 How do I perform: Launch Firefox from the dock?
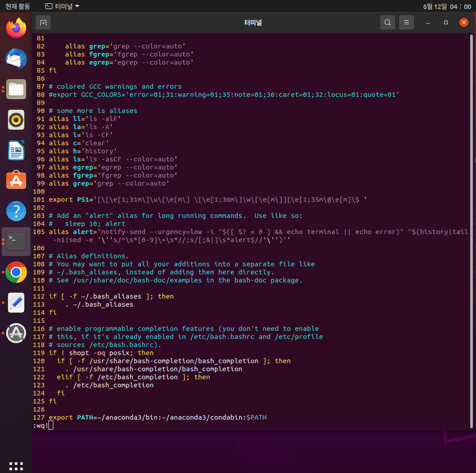point(16,28)
